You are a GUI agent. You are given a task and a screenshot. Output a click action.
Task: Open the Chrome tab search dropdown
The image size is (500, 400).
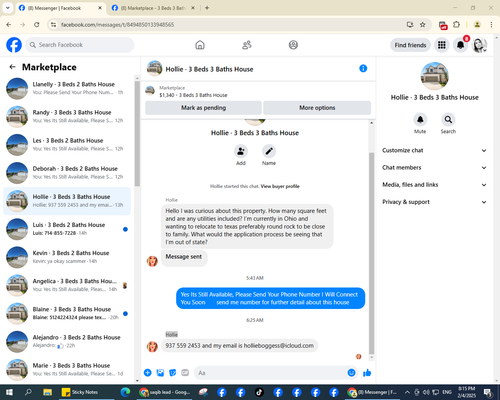(x=8, y=8)
